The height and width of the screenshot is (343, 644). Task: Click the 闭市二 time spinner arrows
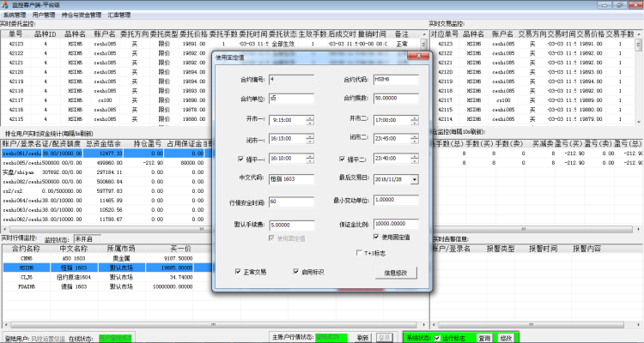pos(416,139)
